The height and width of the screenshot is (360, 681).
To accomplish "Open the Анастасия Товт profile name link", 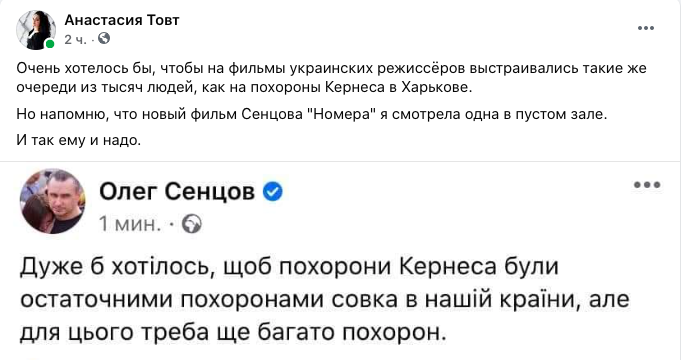I will click(122, 20).
